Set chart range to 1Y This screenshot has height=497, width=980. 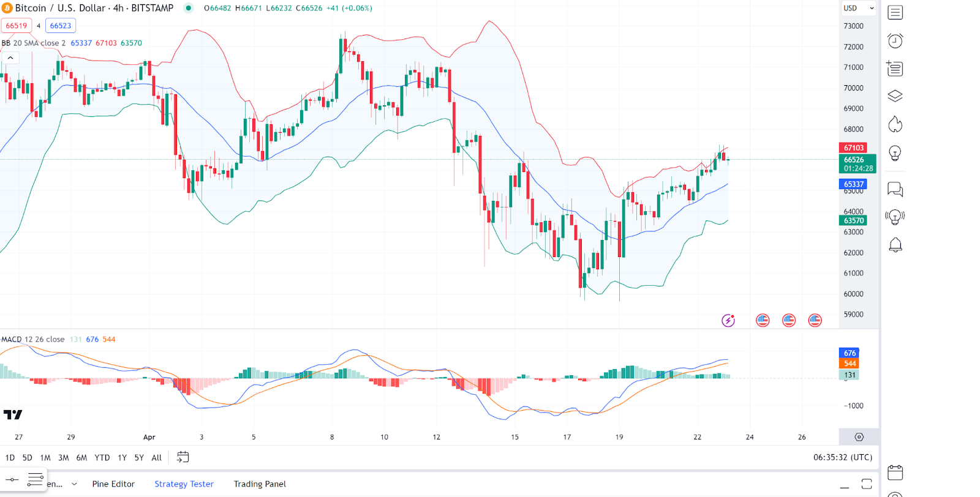[122, 458]
